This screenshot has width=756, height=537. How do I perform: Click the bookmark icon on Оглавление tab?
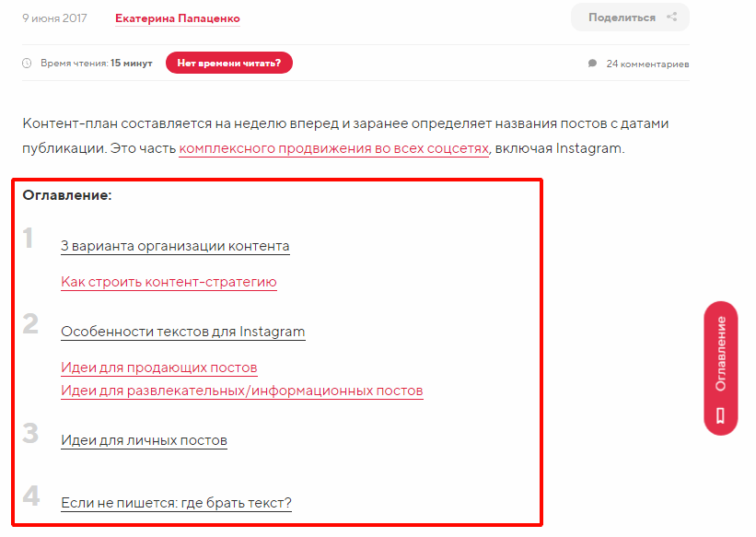click(720, 415)
